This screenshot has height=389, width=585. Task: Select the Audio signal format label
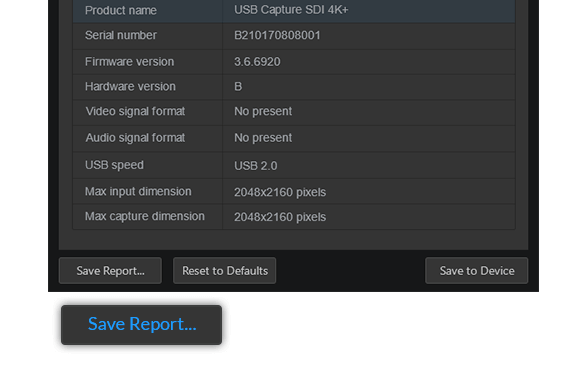[x=135, y=138]
